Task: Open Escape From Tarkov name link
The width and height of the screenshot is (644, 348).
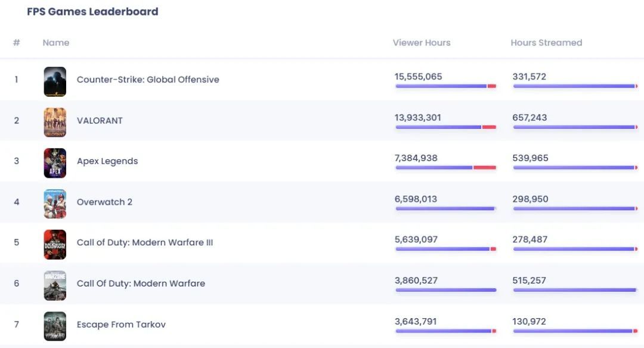Action: pos(121,325)
